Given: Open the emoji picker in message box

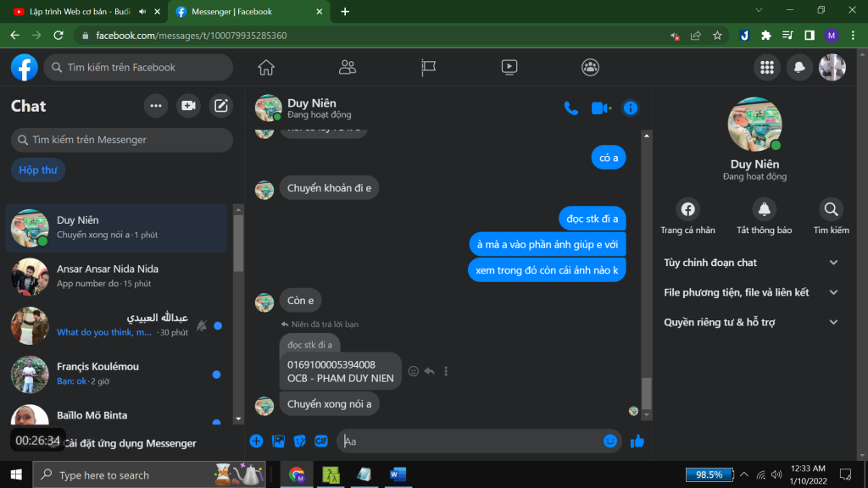Looking at the screenshot, I should 610,441.
